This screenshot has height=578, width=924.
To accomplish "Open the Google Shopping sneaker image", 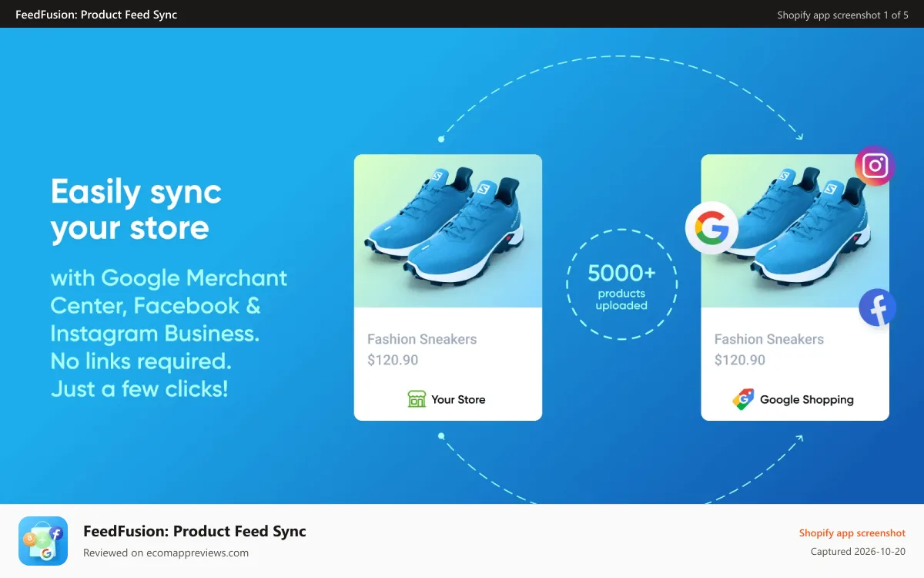I will pyautogui.click(x=795, y=231).
